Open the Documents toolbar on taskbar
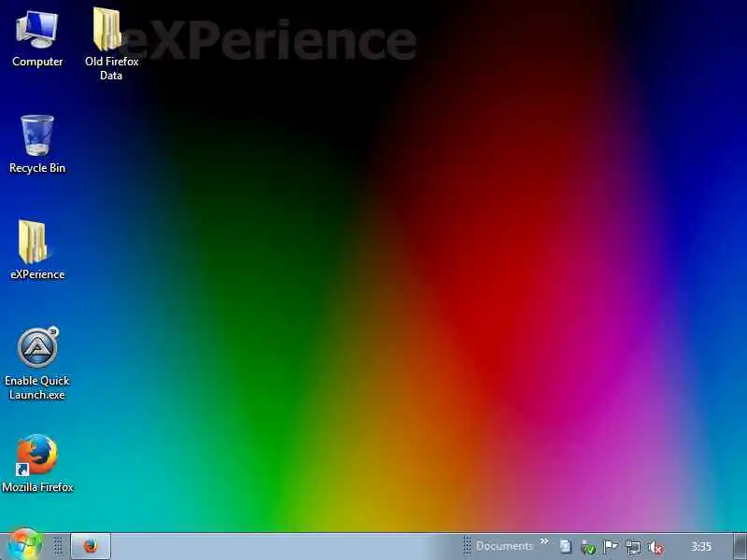This screenshot has height=560, width=747. pos(504,546)
